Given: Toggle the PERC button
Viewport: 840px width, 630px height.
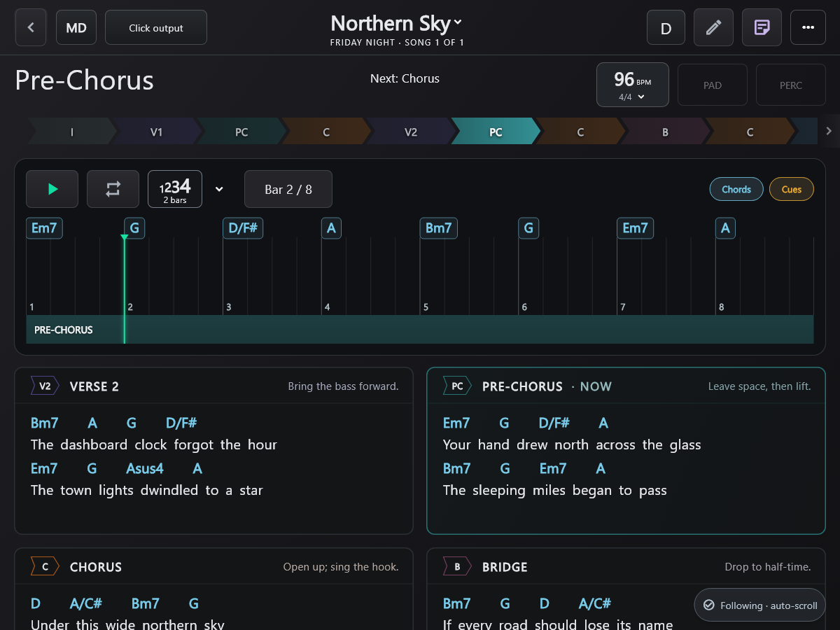Looking at the screenshot, I should pyautogui.click(x=790, y=85).
